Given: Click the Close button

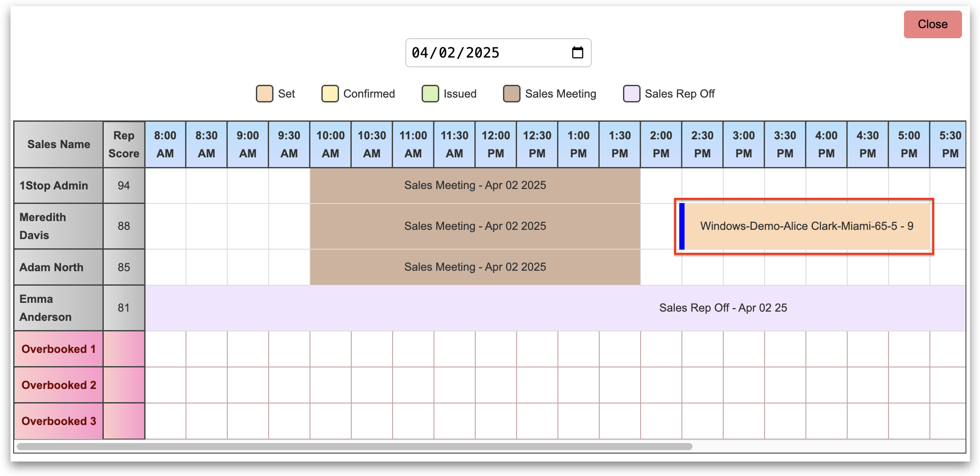Looking at the screenshot, I should pos(932,25).
